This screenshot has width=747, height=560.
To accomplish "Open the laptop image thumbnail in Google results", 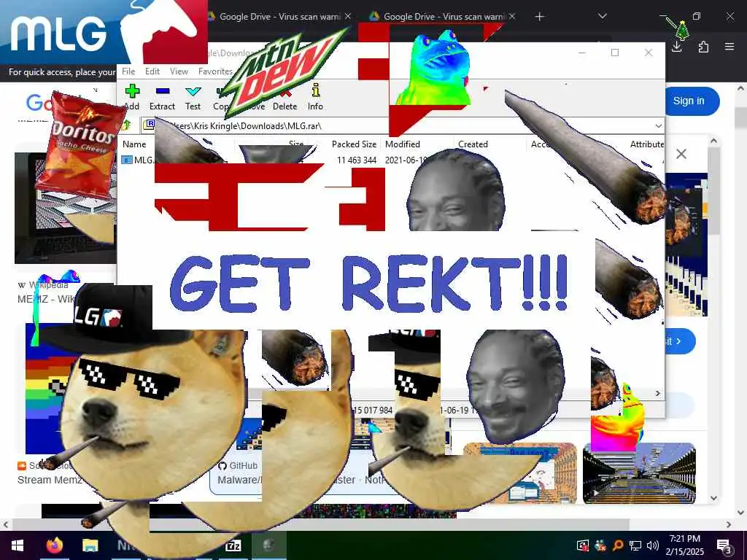I will click(65, 208).
